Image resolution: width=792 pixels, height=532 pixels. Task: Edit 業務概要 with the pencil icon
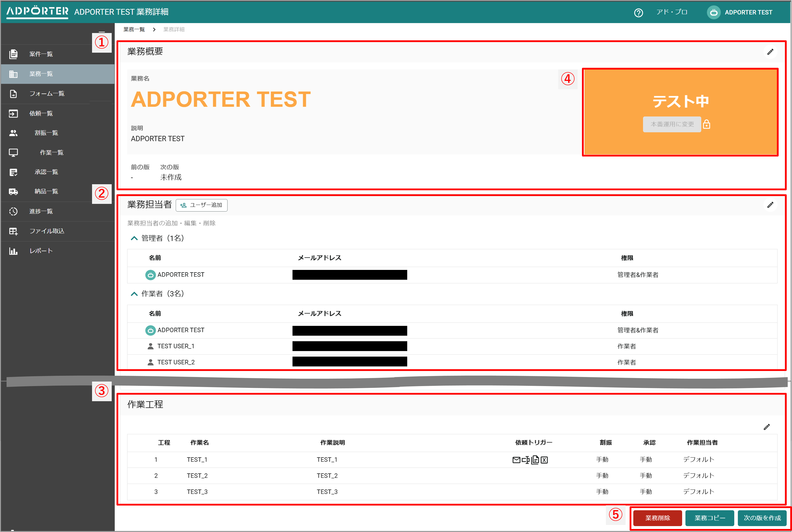770,52
